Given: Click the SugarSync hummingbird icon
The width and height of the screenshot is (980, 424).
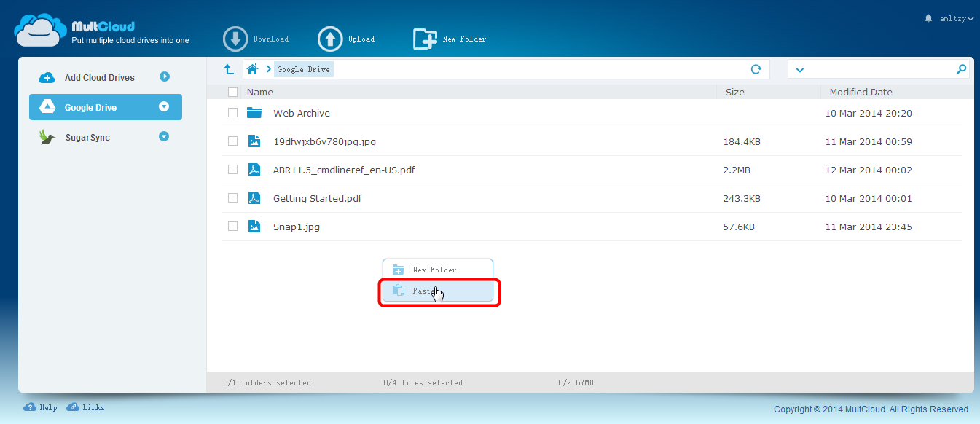Looking at the screenshot, I should coord(47,138).
